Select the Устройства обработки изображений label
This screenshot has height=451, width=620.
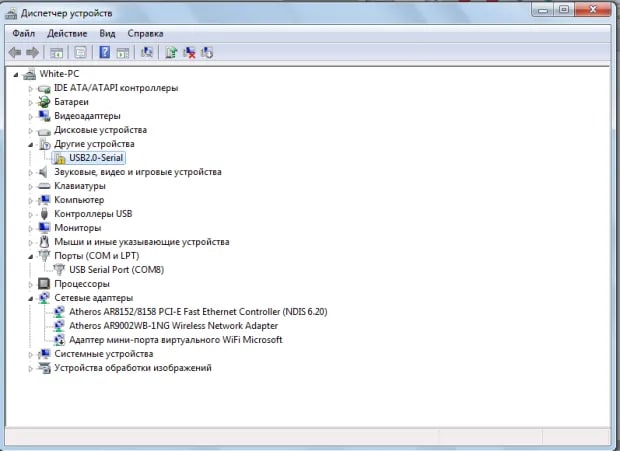pos(133,368)
